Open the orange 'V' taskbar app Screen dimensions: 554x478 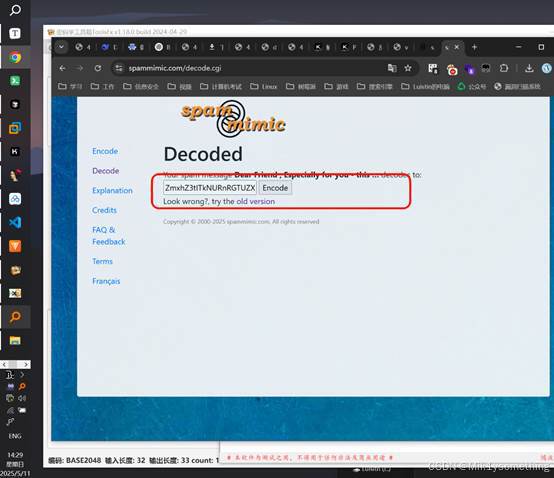pos(15,246)
